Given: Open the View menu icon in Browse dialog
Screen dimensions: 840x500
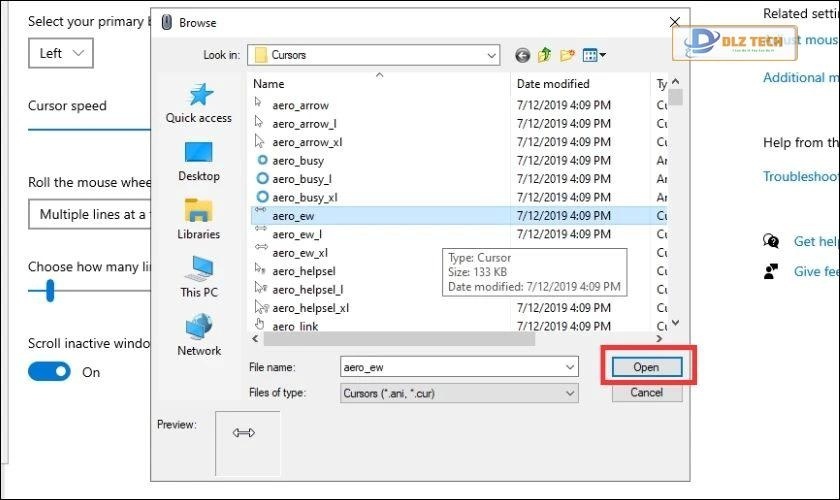Looking at the screenshot, I should coord(594,55).
